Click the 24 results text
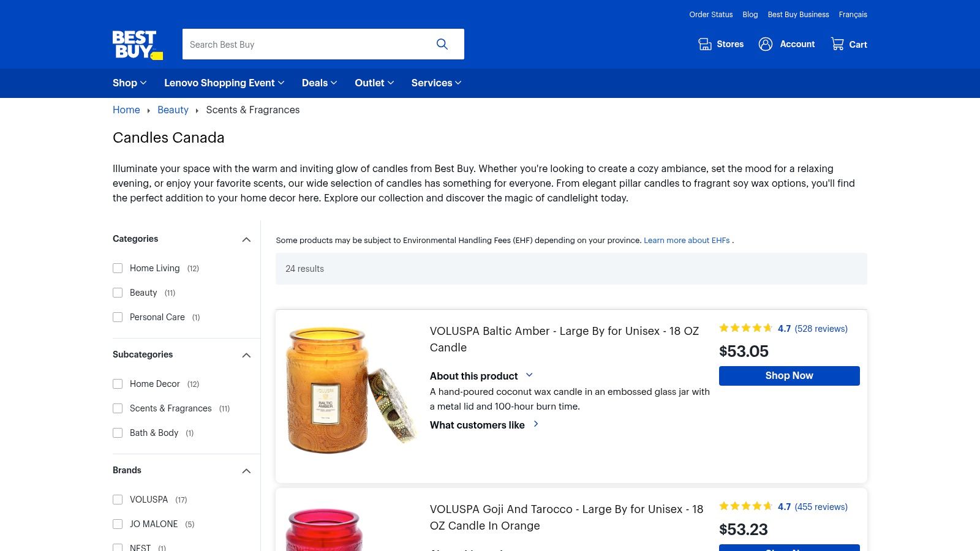Image resolution: width=980 pixels, height=551 pixels. click(304, 269)
